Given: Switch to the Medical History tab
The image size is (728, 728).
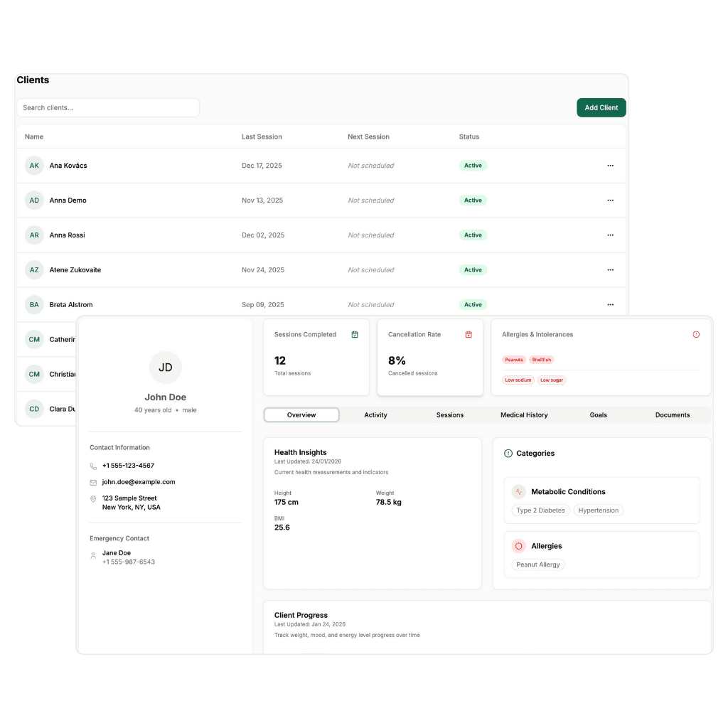Looking at the screenshot, I should (524, 414).
